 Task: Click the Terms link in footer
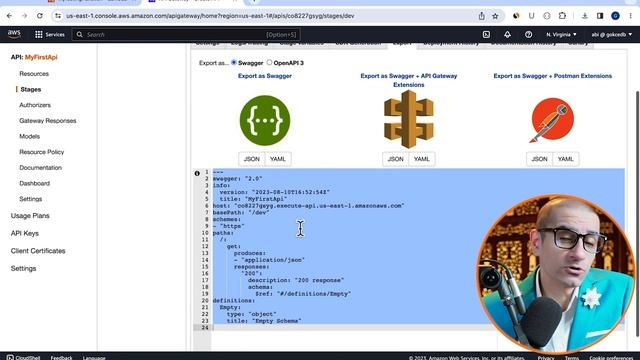point(572,358)
